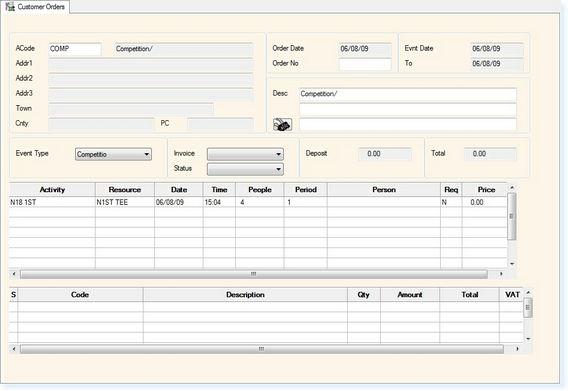Click the activity grid vertical scrollbar thumb
This screenshot has width=568, height=391.
[x=512, y=216]
